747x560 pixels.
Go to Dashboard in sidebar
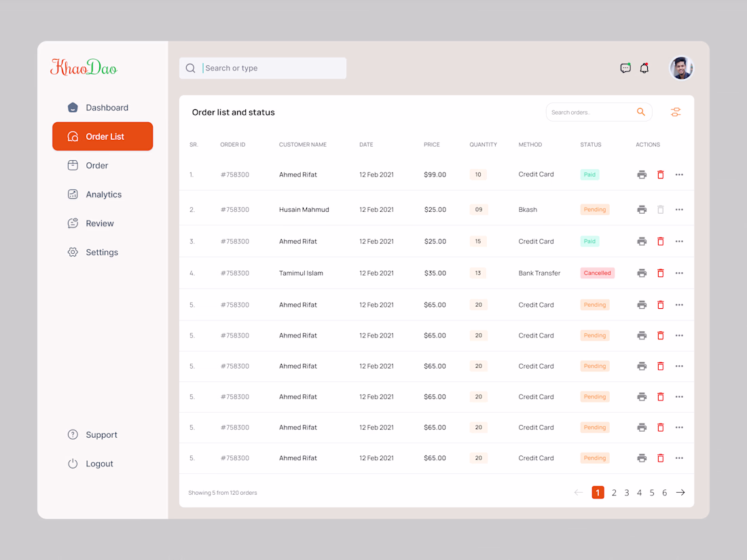103,108
